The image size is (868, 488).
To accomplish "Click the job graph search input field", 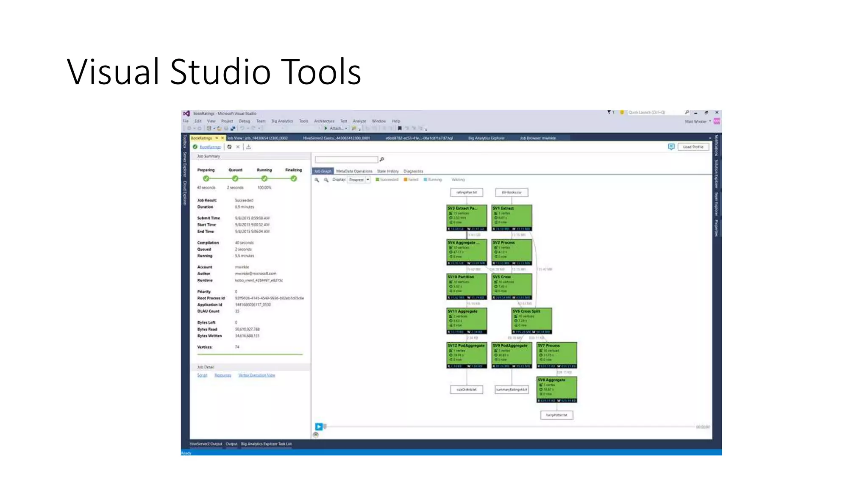I will [x=346, y=159].
